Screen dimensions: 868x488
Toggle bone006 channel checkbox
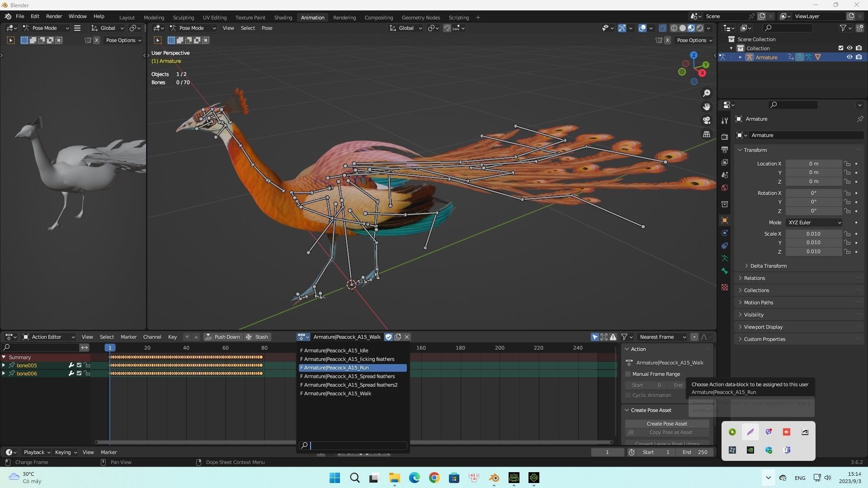point(79,374)
